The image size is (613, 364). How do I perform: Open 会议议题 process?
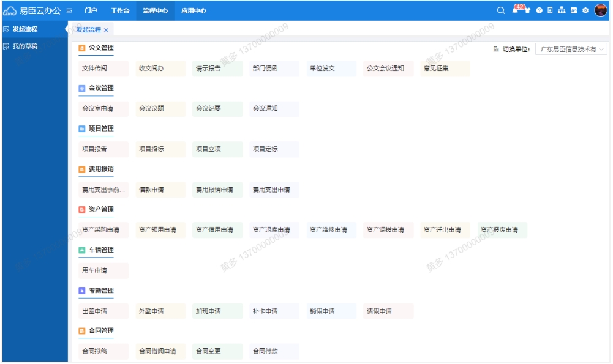tap(160, 109)
